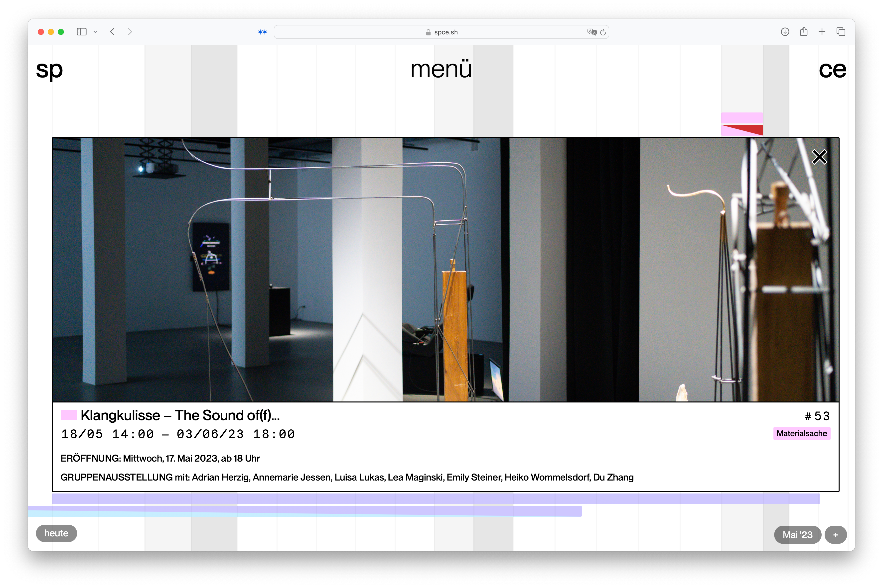Select the Materialsache tag
Image resolution: width=883 pixels, height=588 pixels.
click(802, 433)
